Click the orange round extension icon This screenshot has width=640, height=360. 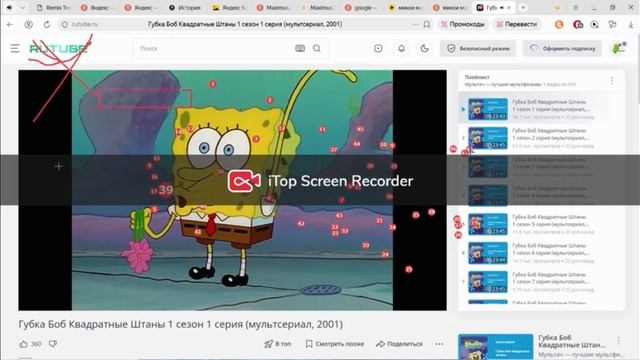click(559, 24)
